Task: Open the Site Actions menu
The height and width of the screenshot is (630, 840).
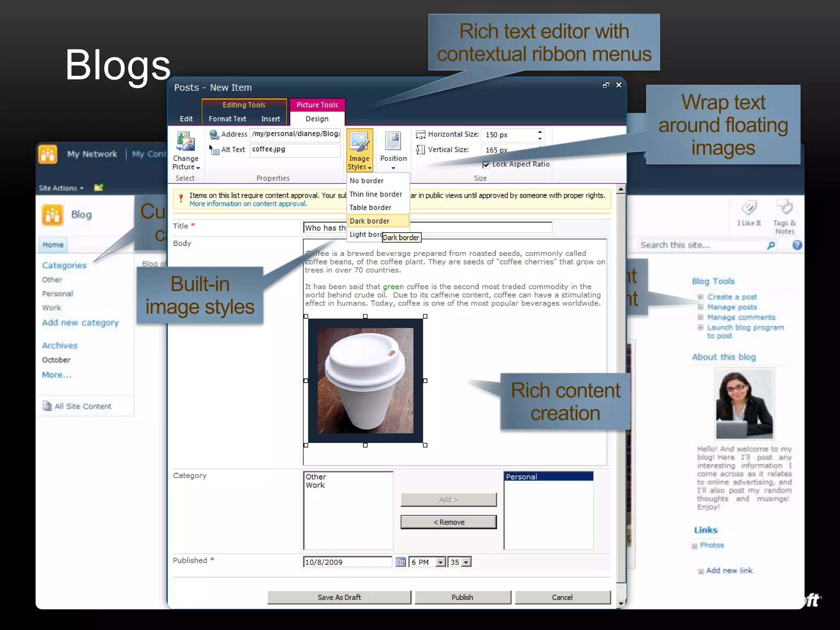Action: [x=61, y=188]
